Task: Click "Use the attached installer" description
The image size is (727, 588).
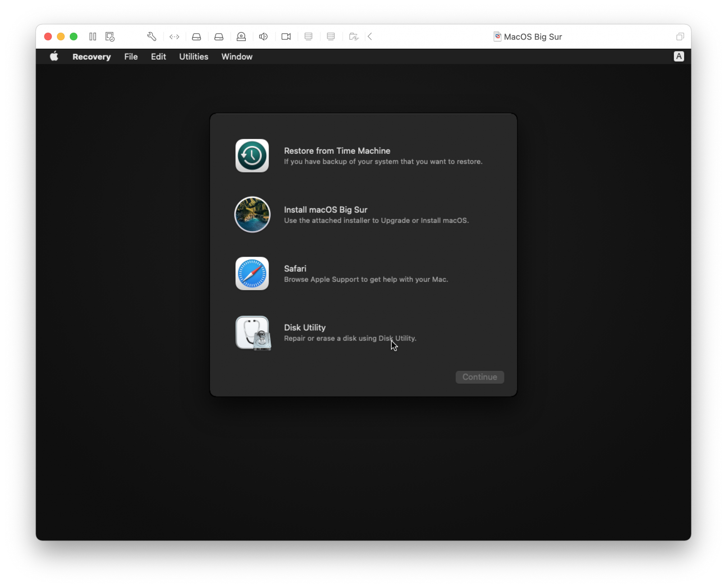Action: point(376,220)
